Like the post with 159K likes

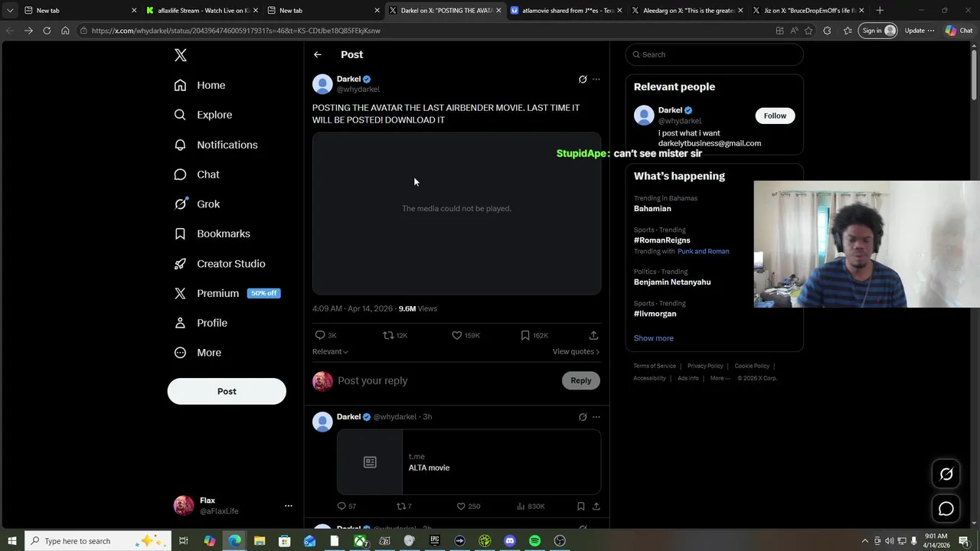(x=457, y=335)
